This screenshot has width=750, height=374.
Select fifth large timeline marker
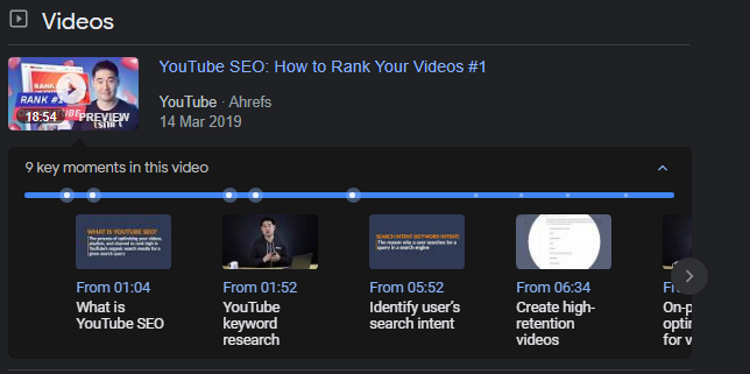pyautogui.click(x=353, y=195)
